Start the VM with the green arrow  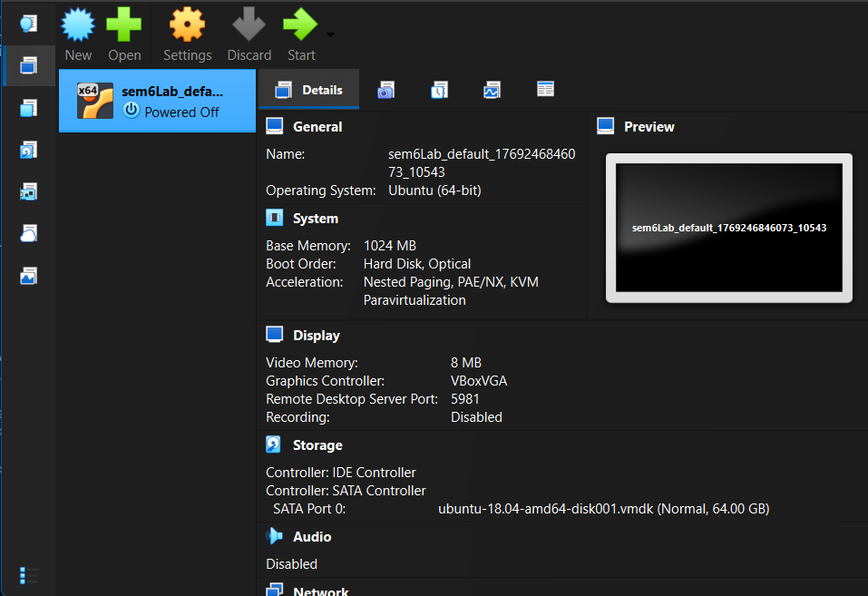300,25
